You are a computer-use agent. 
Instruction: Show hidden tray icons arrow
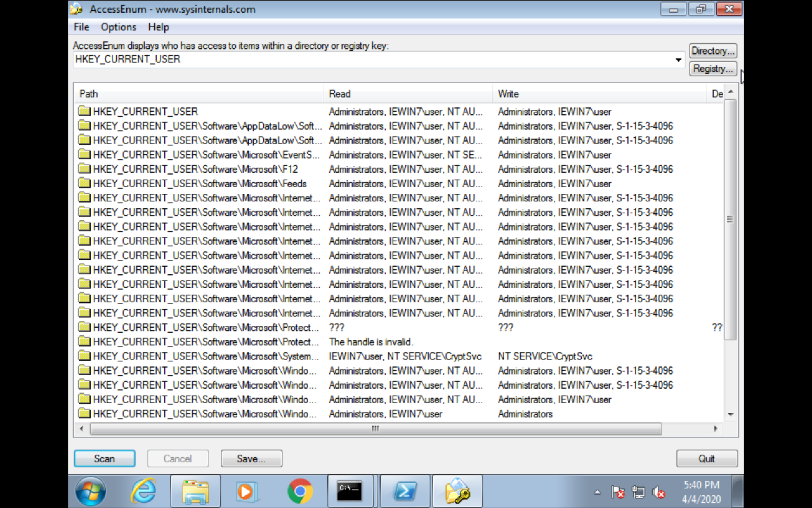pyautogui.click(x=597, y=492)
